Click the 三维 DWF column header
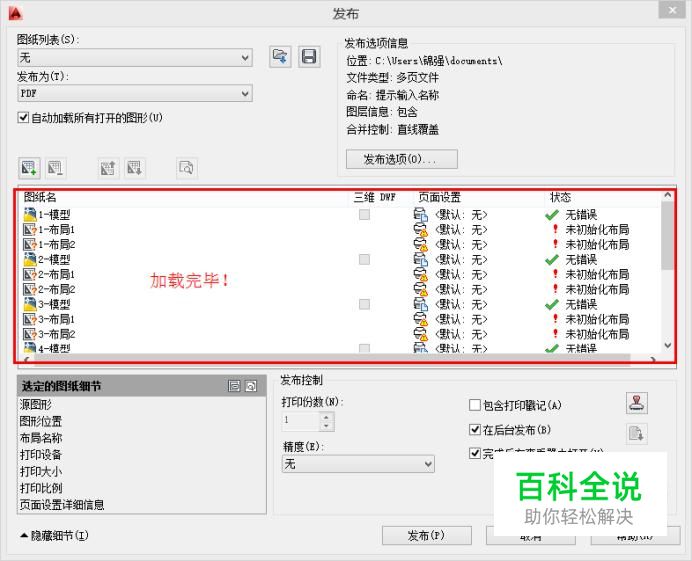This screenshot has width=692, height=561. [375, 197]
